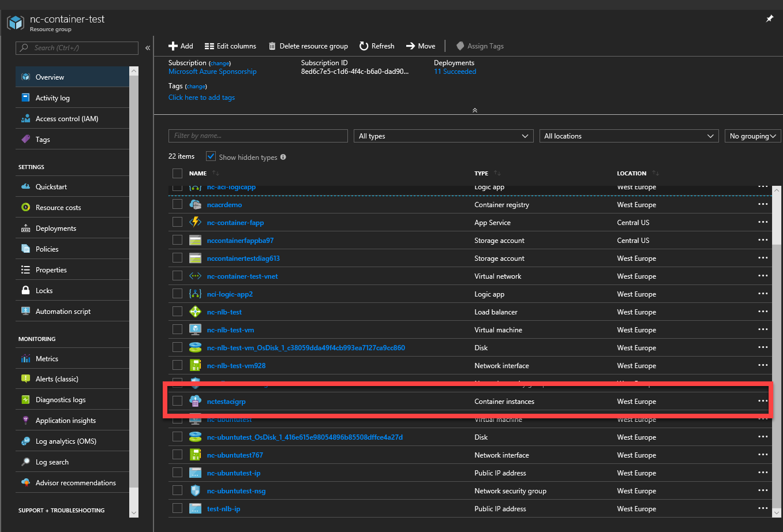Open Advisor recommendations menu item
This screenshot has width=783, height=532.
[x=72, y=482]
